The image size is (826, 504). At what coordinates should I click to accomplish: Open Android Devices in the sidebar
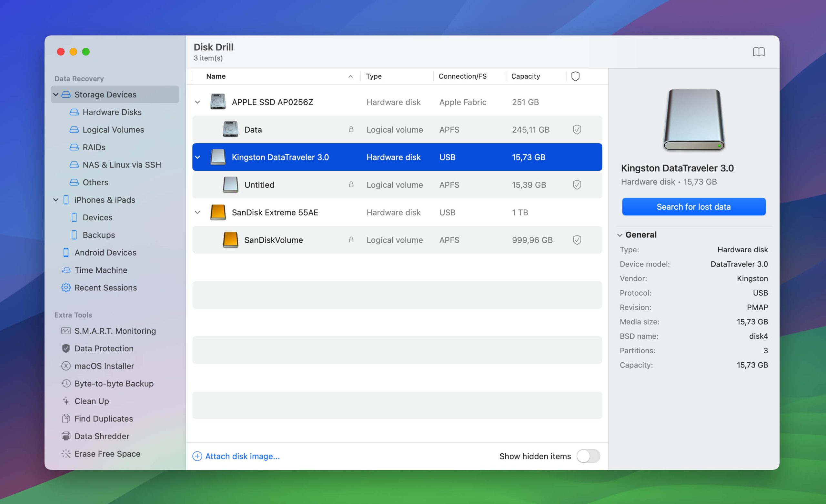point(105,253)
